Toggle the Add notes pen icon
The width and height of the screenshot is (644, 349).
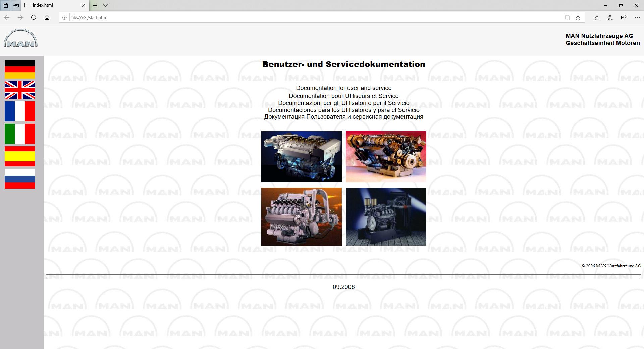coord(610,17)
